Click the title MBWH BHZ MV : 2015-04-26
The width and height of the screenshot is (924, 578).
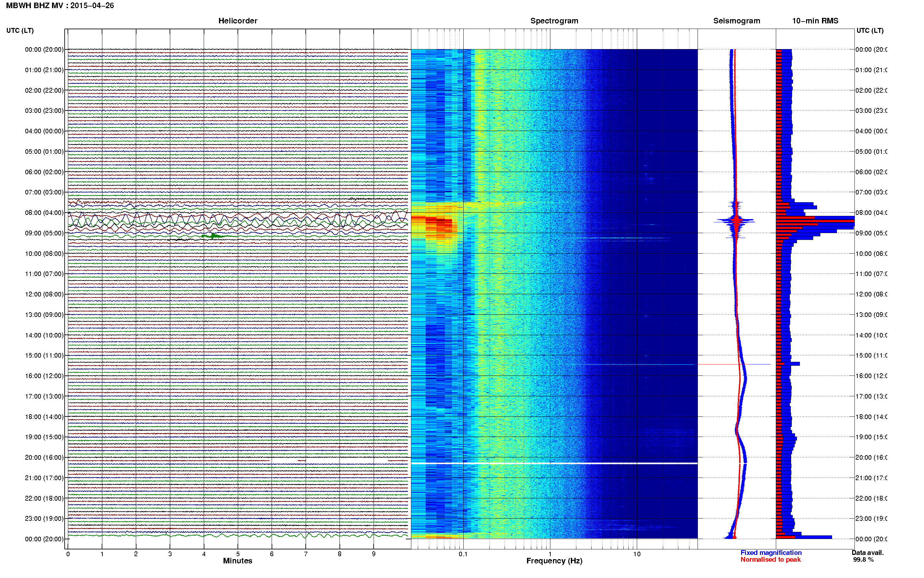(x=60, y=6)
